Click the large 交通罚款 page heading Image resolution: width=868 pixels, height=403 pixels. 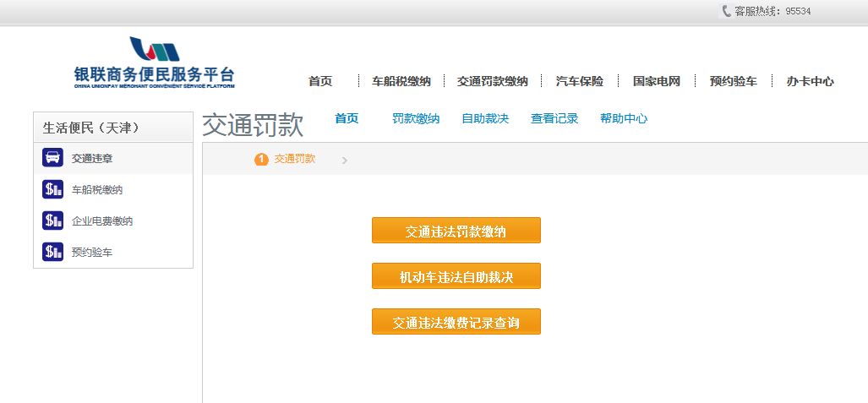coord(253,124)
